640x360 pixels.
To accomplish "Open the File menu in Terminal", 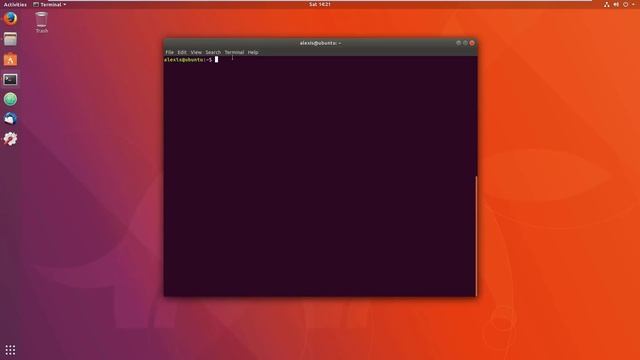I will [x=169, y=52].
